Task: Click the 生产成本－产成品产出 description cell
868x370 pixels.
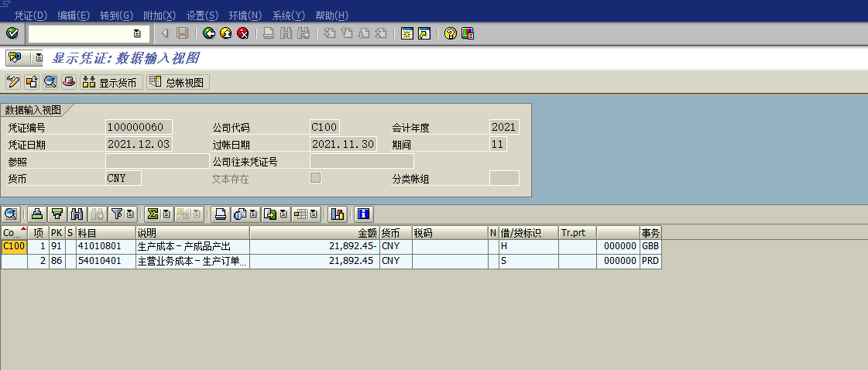Action: coord(193,246)
